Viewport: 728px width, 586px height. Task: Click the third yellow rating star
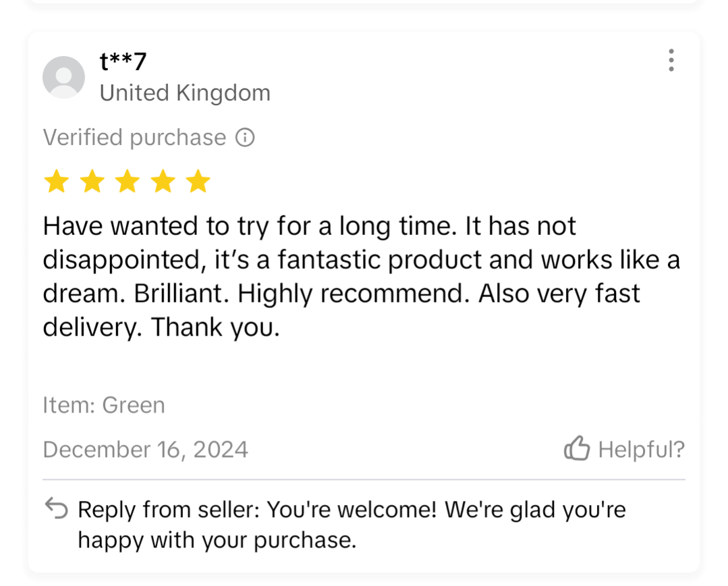(127, 182)
